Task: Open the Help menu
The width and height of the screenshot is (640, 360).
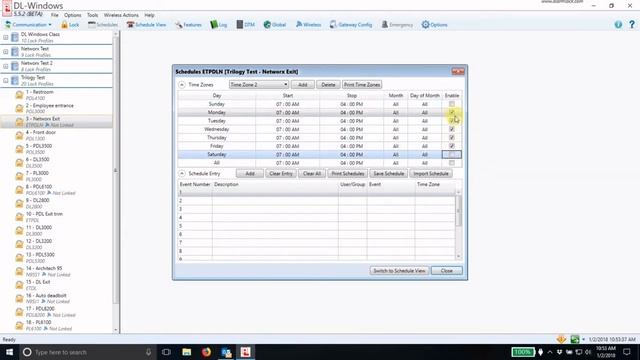Action: (149, 15)
